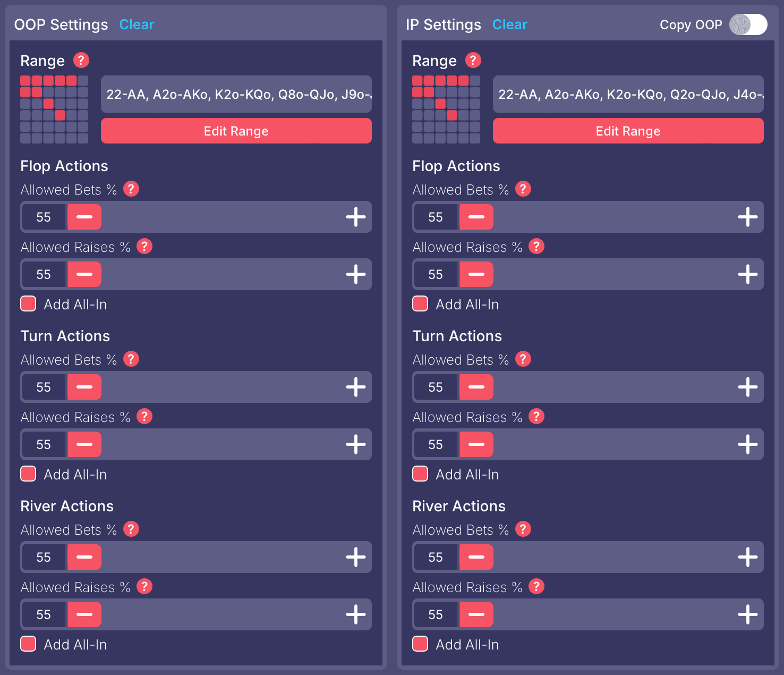Toggle Add All-In under OOP Flop Actions
Screen dimensions: 784x675
28,304
